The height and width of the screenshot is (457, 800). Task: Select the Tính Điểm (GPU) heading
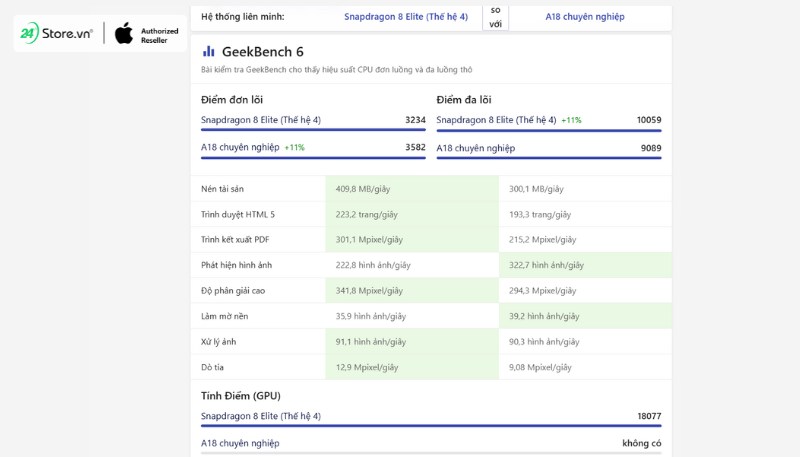tap(241, 396)
